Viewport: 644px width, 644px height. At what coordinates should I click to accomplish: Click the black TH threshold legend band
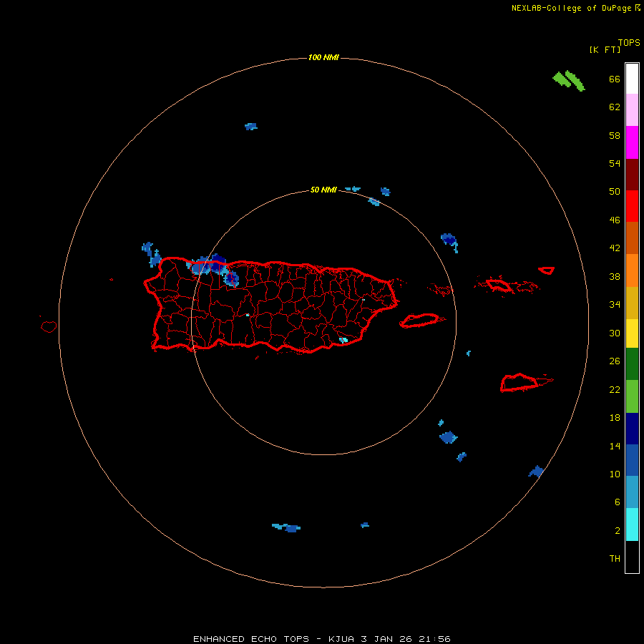click(x=632, y=557)
